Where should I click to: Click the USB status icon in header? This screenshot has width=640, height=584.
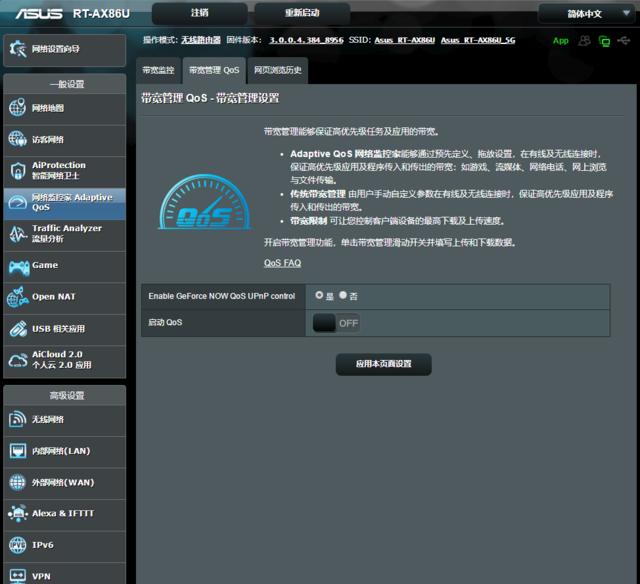[624, 40]
